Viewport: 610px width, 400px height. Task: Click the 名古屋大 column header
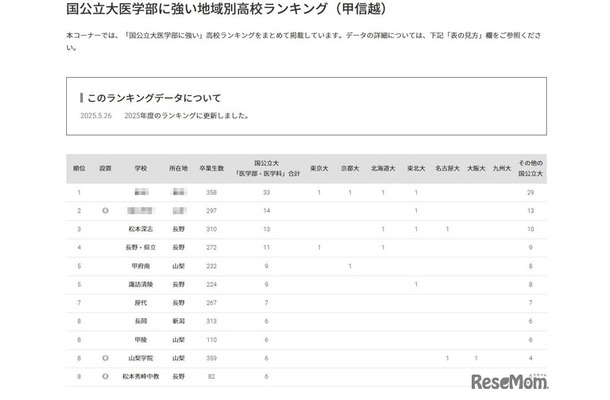(x=447, y=168)
